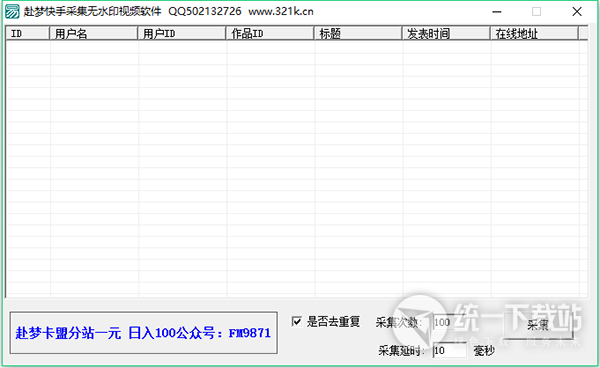Click the blue 赴梦卡盟分站 advertisement banner
The width and height of the screenshot is (600, 368).
[143, 333]
